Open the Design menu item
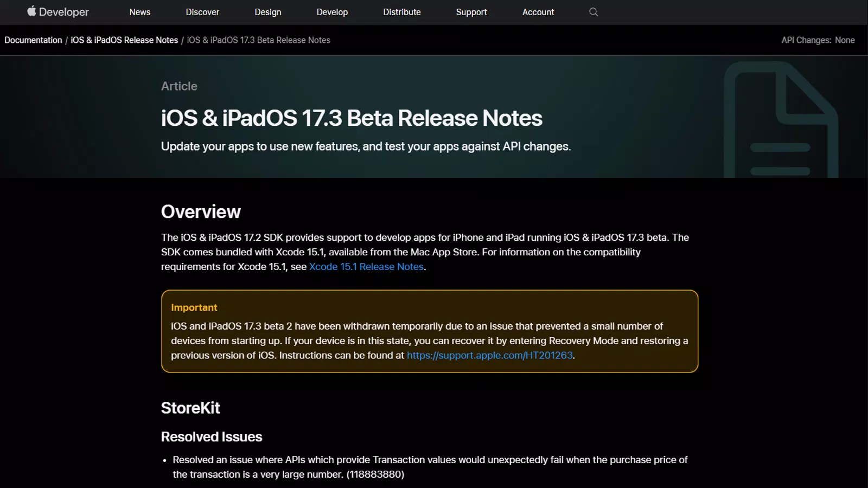 [268, 12]
